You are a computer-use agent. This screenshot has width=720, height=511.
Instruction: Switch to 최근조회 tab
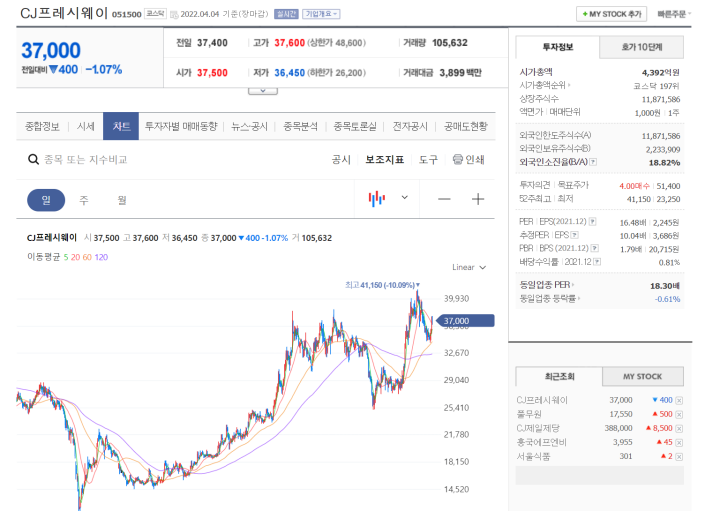tap(559, 376)
